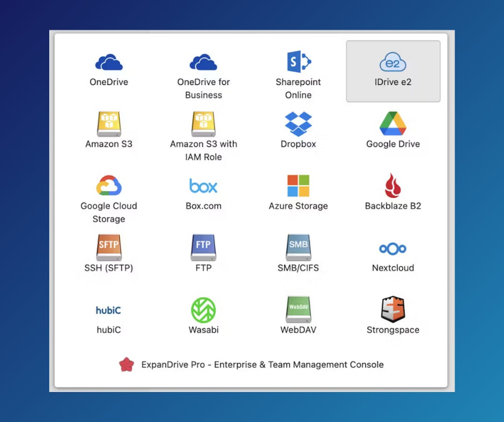This screenshot has height=422, width=504.
Task: Choose the hubiC service
Action: pos(108,312)
